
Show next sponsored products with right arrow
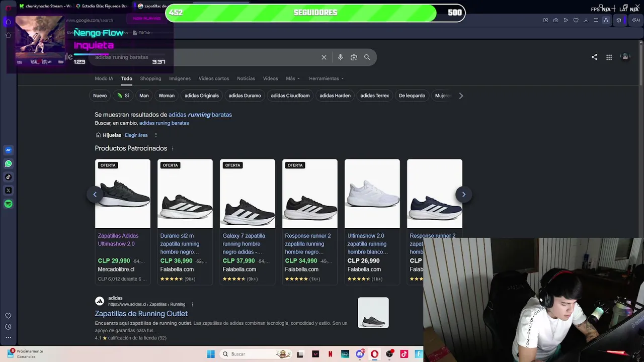click(x=463, y=194)
